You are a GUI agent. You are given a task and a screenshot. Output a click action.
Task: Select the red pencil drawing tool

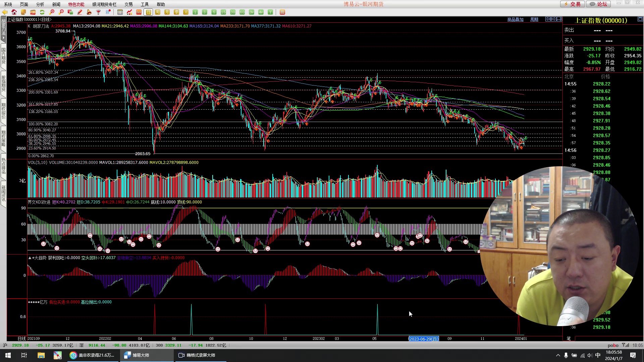tap(79, 12)
